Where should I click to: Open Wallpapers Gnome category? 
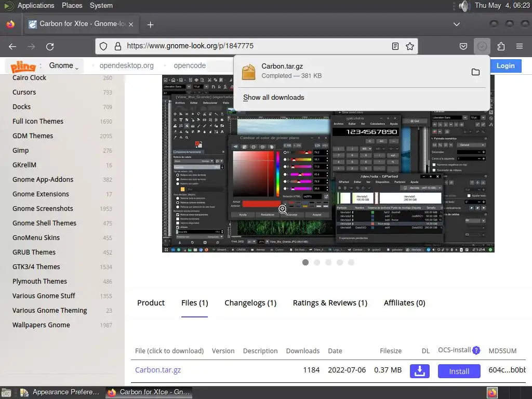tap(41, 325)
